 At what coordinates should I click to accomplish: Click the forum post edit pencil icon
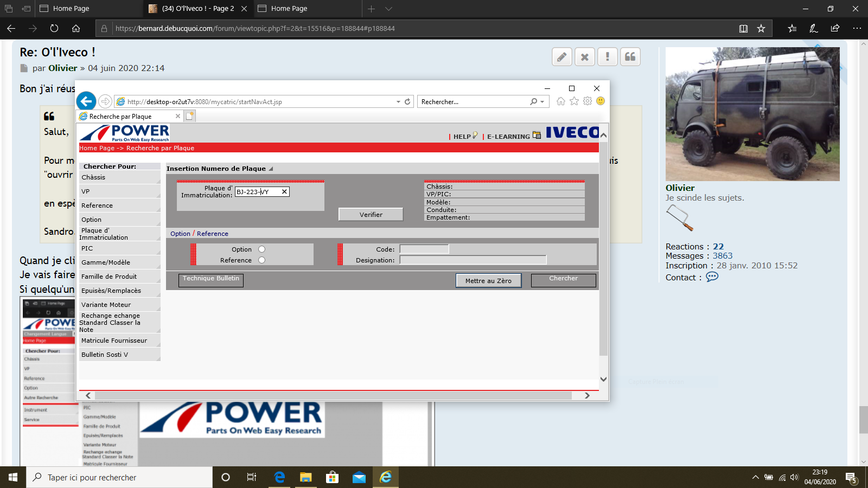562,57
